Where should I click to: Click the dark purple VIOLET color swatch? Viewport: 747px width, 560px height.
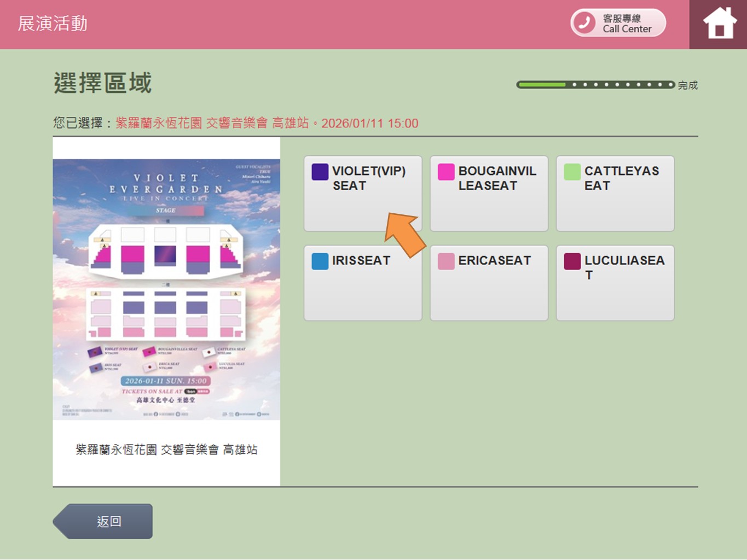(x=320, y=172)
